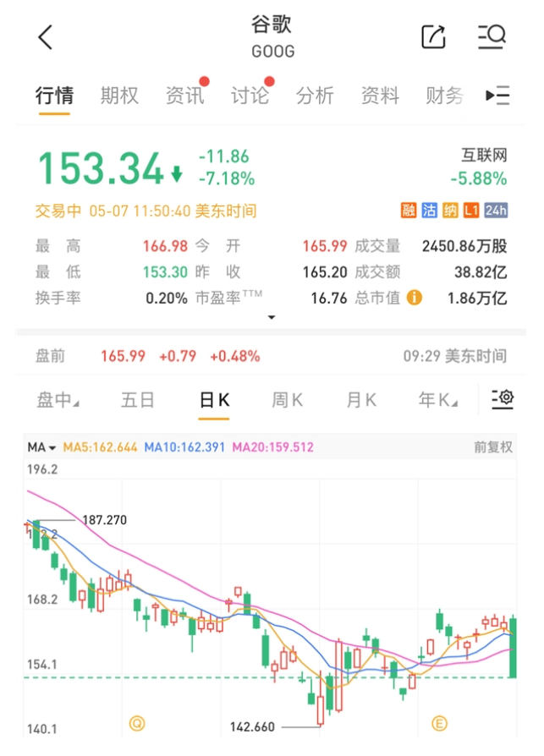Viewport: 544px width, 756px height.
Task: Open chart settings gear icon
Action: click(503, 399)
